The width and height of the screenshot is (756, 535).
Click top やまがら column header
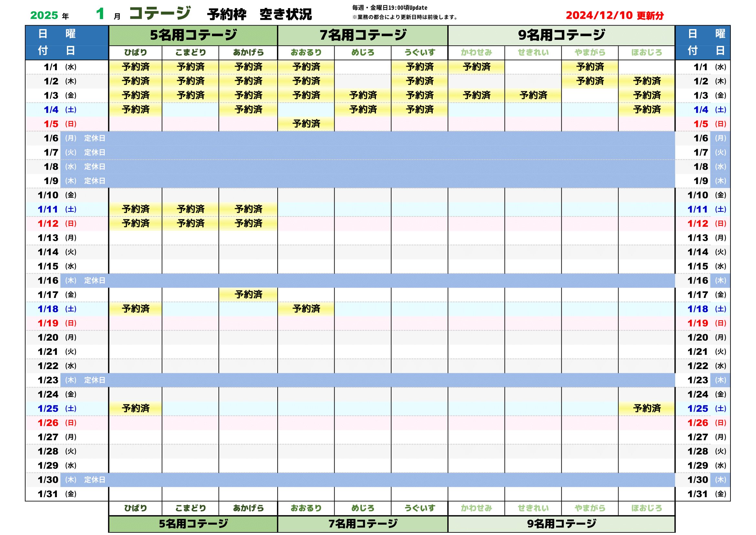click(x=590, y=52)
